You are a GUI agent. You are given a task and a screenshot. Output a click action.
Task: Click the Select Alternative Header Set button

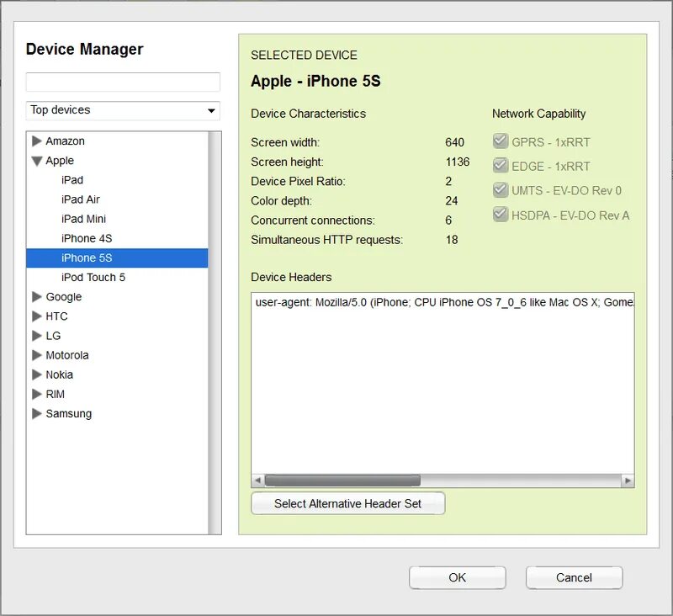[x=348, y=503]
